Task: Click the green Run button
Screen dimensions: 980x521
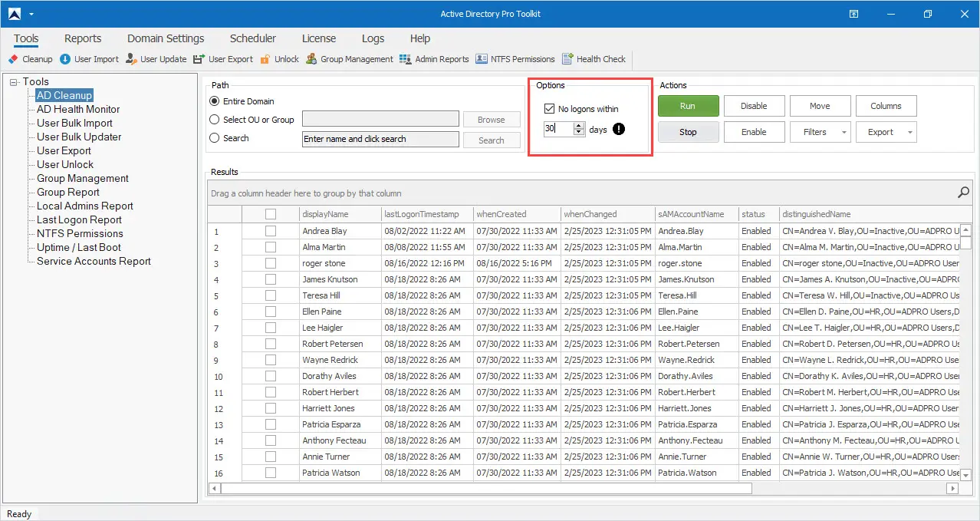Action: 688,106
